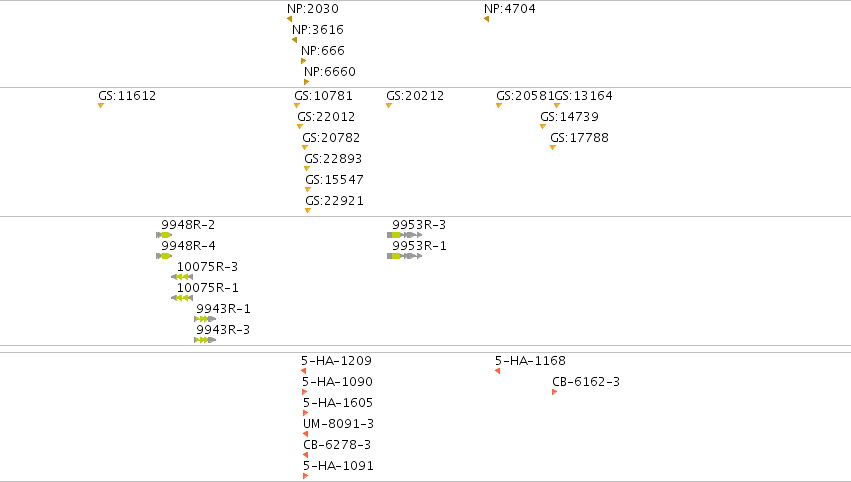Click the GS:22921 label text
Image resolution: width=851 pixels, height=482 pixels.
(x=334, y=201)
